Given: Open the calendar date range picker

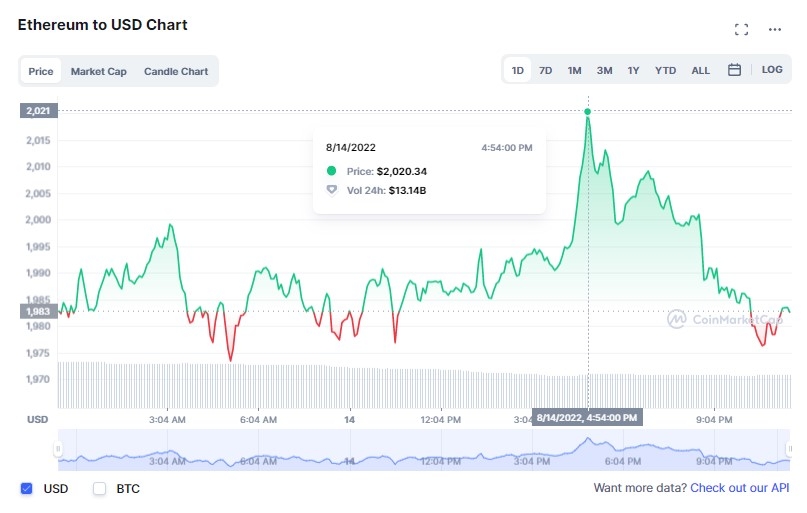Looking at the screenshot, I should coord(734,69).
